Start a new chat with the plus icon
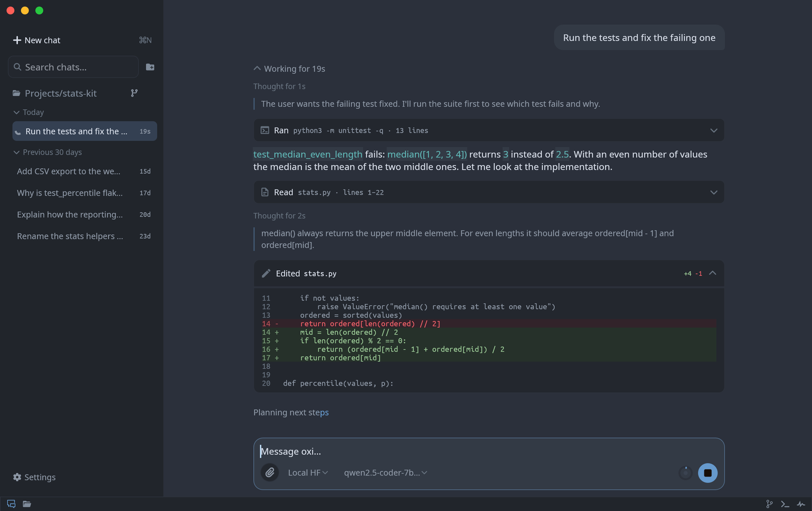Viewport: 812px width, 511px height. [17, 40]
